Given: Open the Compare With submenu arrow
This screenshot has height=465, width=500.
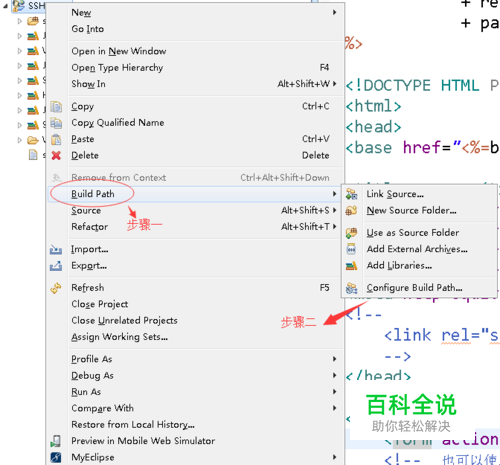Looking at the screenshot, I should [334, 408].
